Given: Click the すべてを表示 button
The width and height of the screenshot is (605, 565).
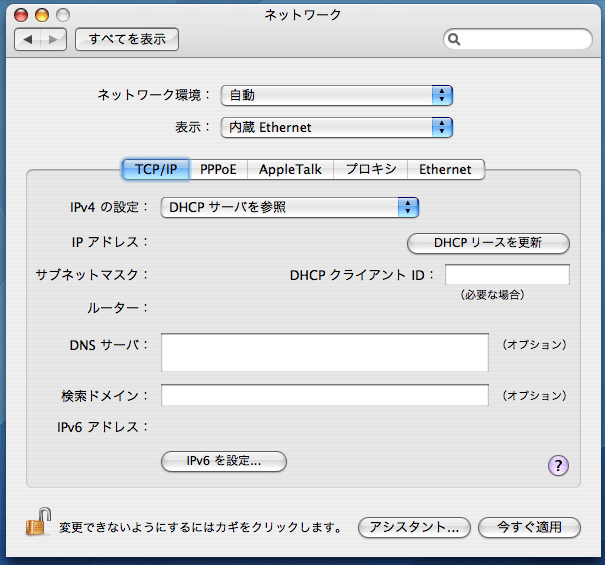Looking at the screenshot, I should 127,40.
